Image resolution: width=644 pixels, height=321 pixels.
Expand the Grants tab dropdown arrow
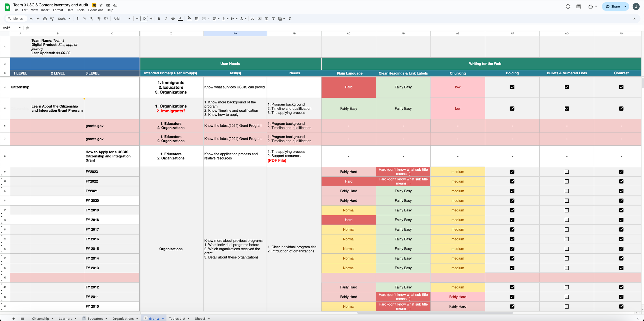point(163,319)
